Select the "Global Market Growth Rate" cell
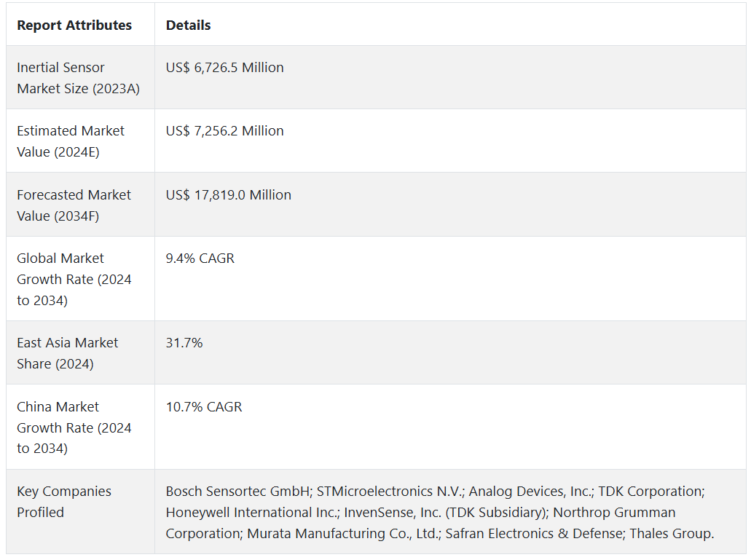 point(74,279)
